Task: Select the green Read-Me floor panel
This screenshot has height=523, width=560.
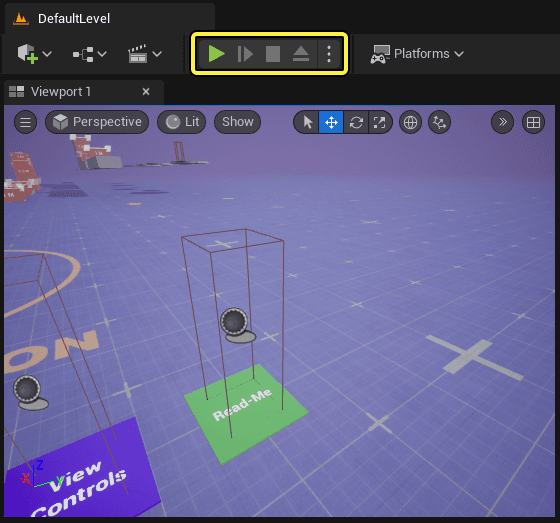Action: 246,414
